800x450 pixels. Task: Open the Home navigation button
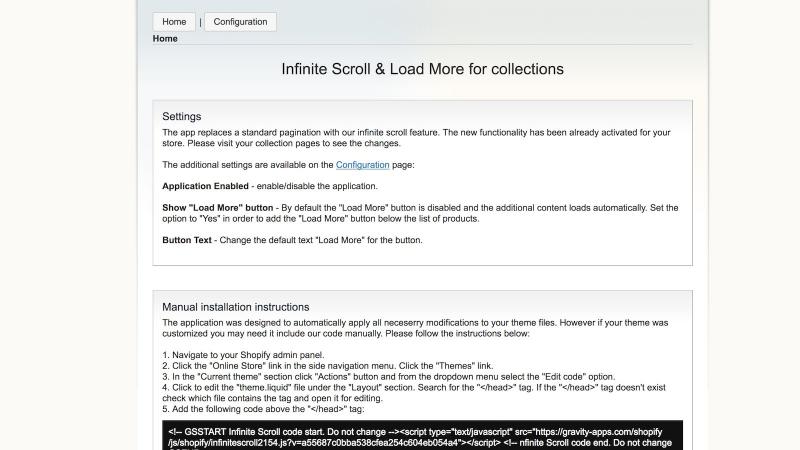174,22
